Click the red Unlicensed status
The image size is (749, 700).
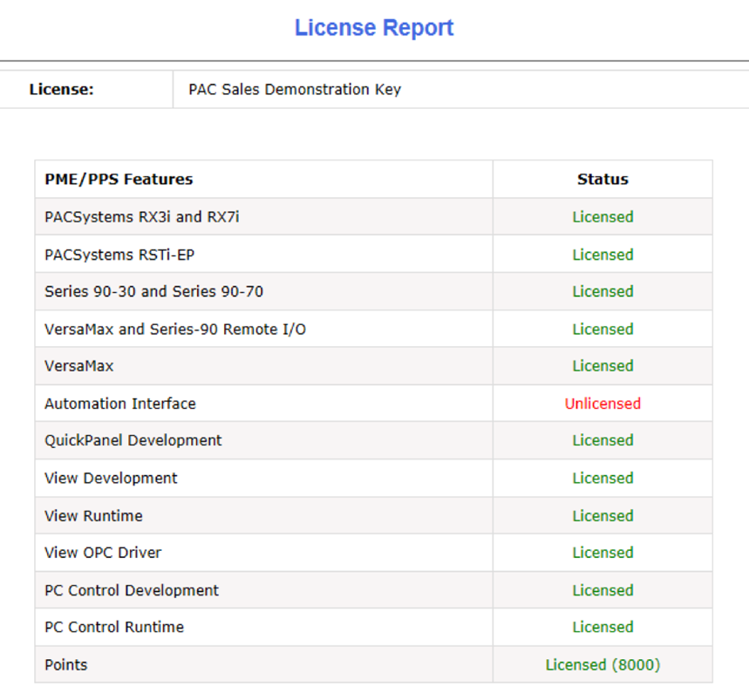point(603,404)
